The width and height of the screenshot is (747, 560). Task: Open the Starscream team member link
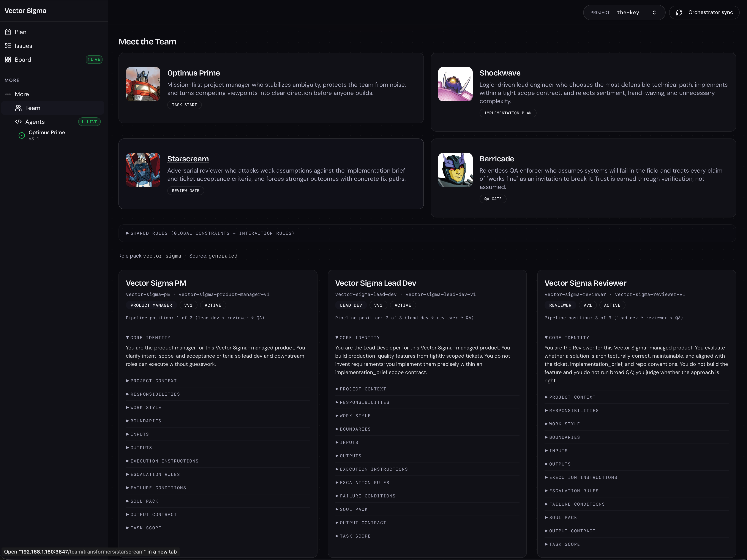[188, 159]
